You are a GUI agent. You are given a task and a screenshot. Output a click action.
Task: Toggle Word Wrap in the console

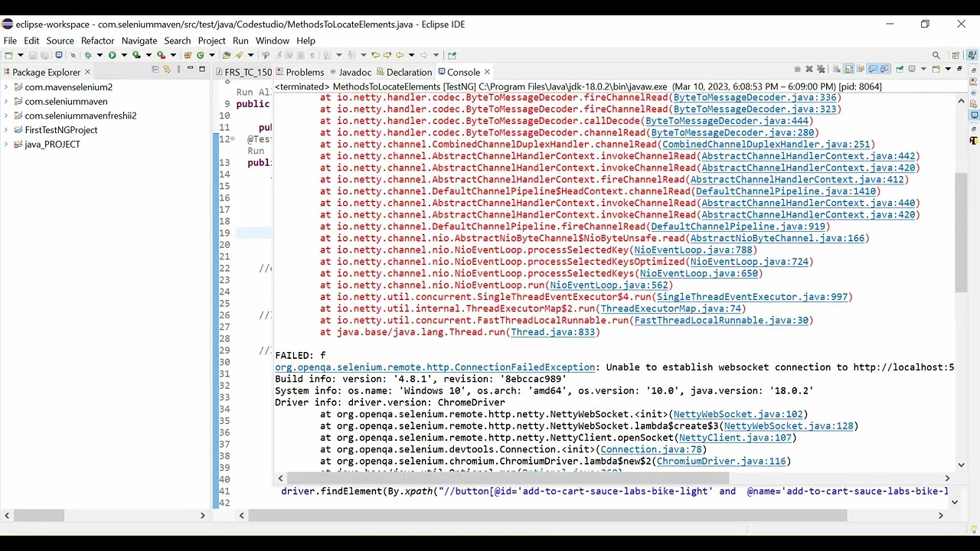pyautogui.click(x=861, y=69)
